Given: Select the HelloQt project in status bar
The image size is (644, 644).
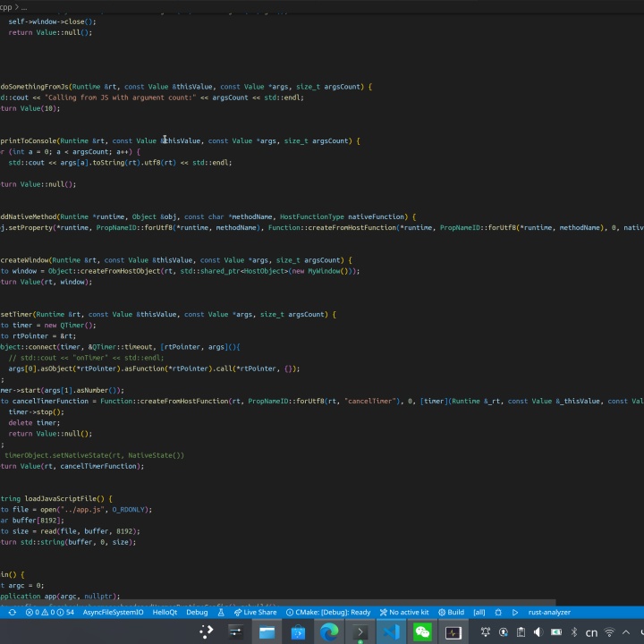Looking at the screenshot, I should [x=165, y=612].
